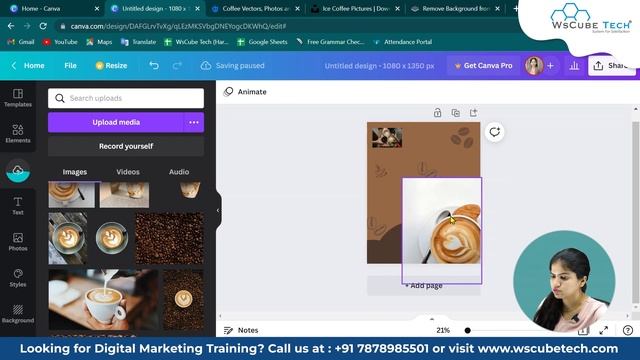Viewport: 640px width, 360px height.
Task: Click the Record yourself button
Action: pyautogui.click(x=126, y=146)
